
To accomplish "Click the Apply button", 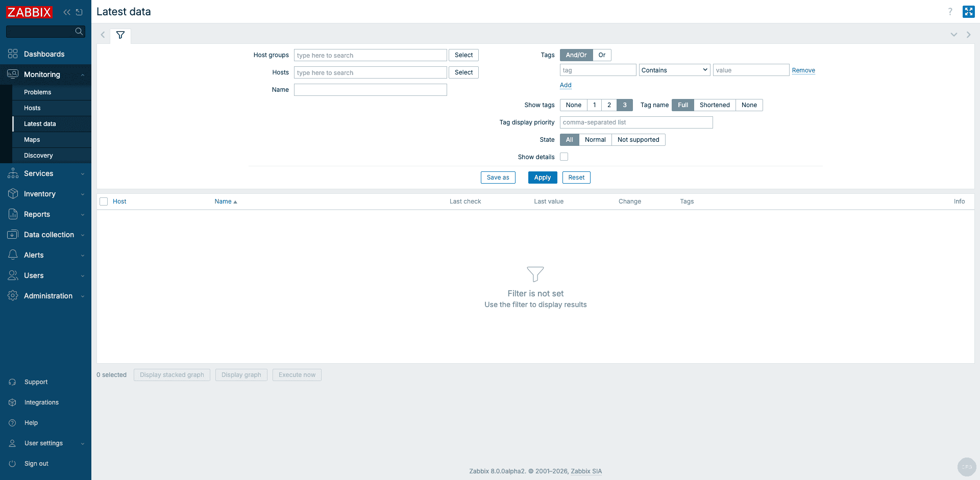I will coord(542,177).
